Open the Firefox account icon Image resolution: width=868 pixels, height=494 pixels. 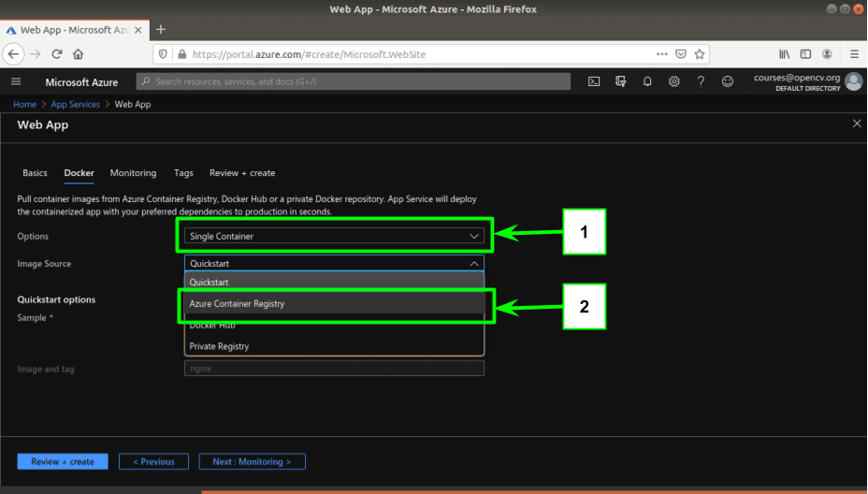pyautogui.click(x=827, y=54)
